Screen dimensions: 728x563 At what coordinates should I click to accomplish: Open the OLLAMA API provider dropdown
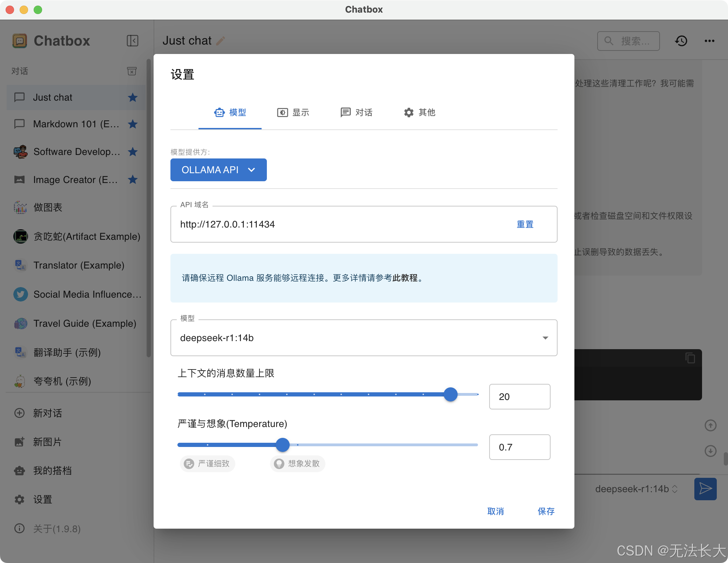tap(218, 170)
